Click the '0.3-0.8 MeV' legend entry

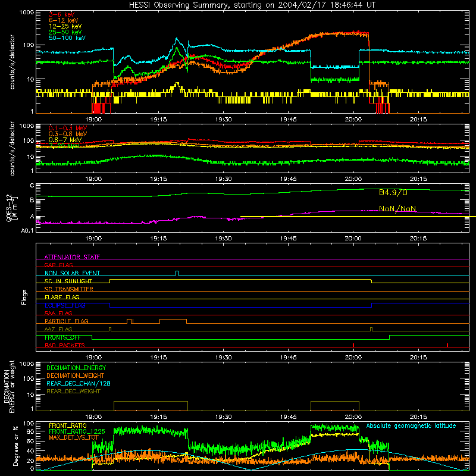click(68, 134)
